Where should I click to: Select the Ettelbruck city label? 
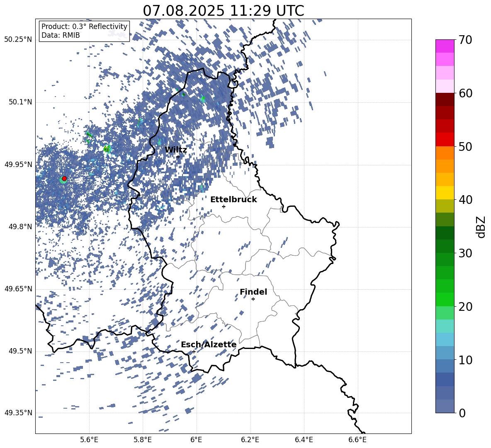pos(233,200)
